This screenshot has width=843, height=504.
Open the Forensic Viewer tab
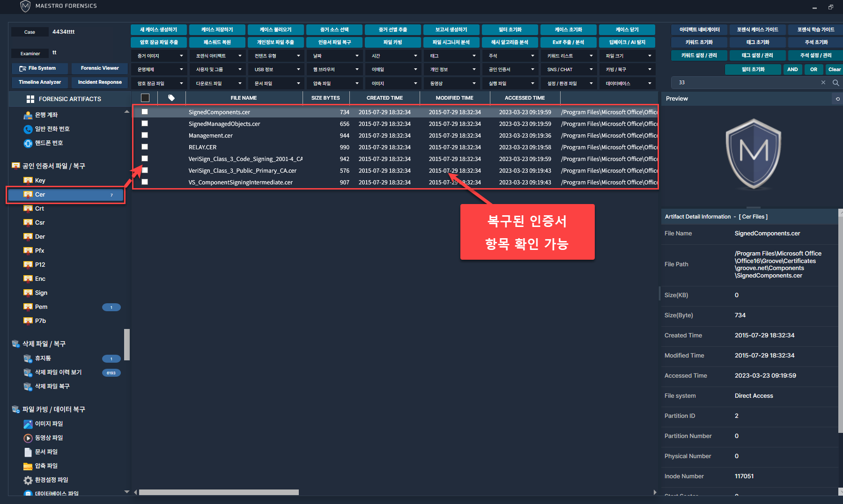(100, 68)
